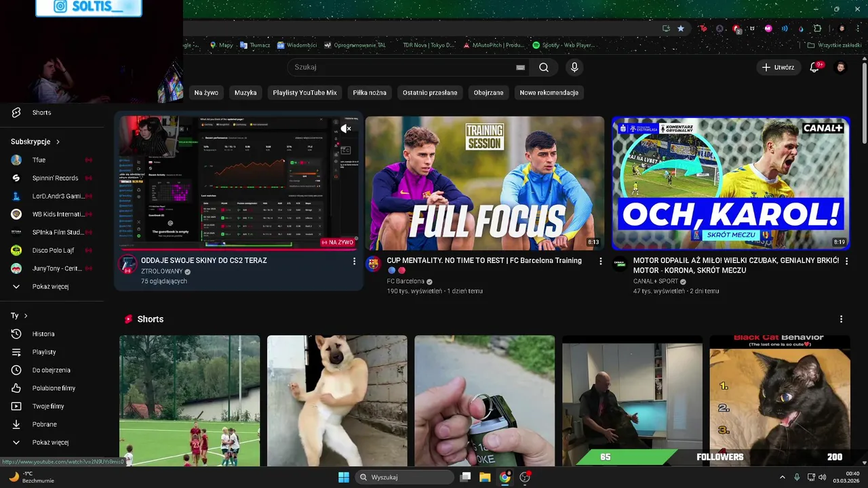Open the black cat behavior Short
868x488 pixels.
coord(780,401)
